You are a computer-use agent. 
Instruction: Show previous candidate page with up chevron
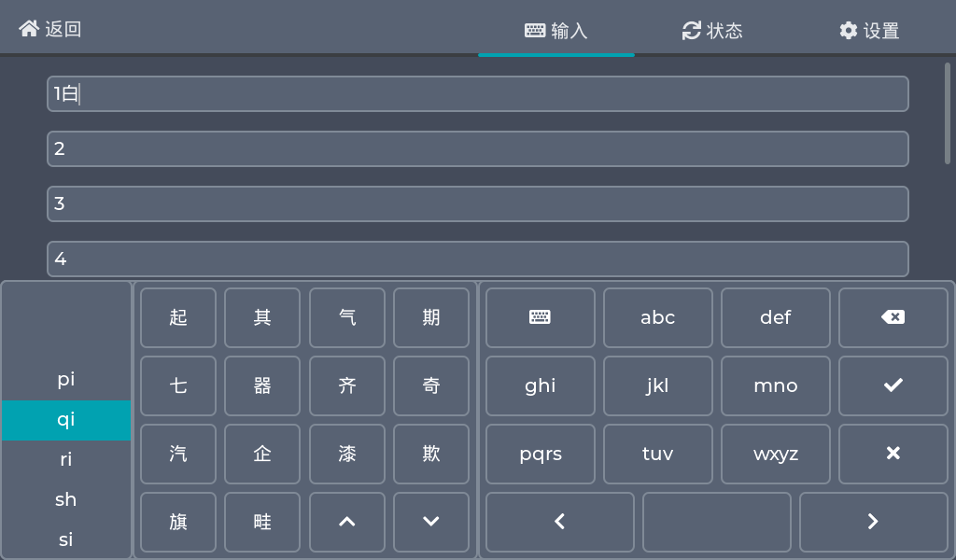(347, 523)
